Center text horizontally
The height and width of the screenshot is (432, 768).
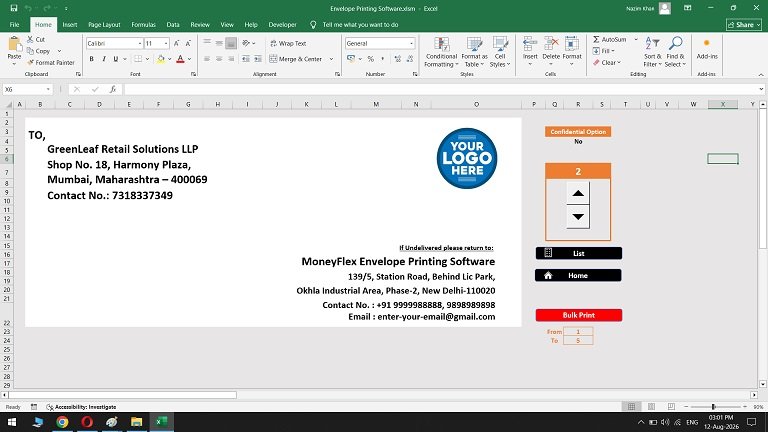(x=219, y=59)
